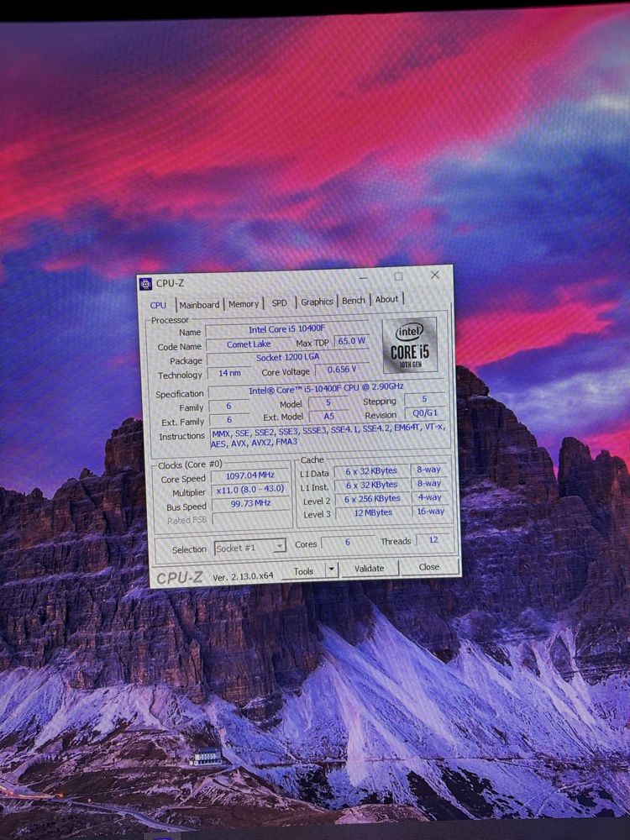Image resolution: width=630 pixels, height=840 pixels.
Task: Minimize the CPU-Z window
Action: pyautogui.click(x=363, y=278)
